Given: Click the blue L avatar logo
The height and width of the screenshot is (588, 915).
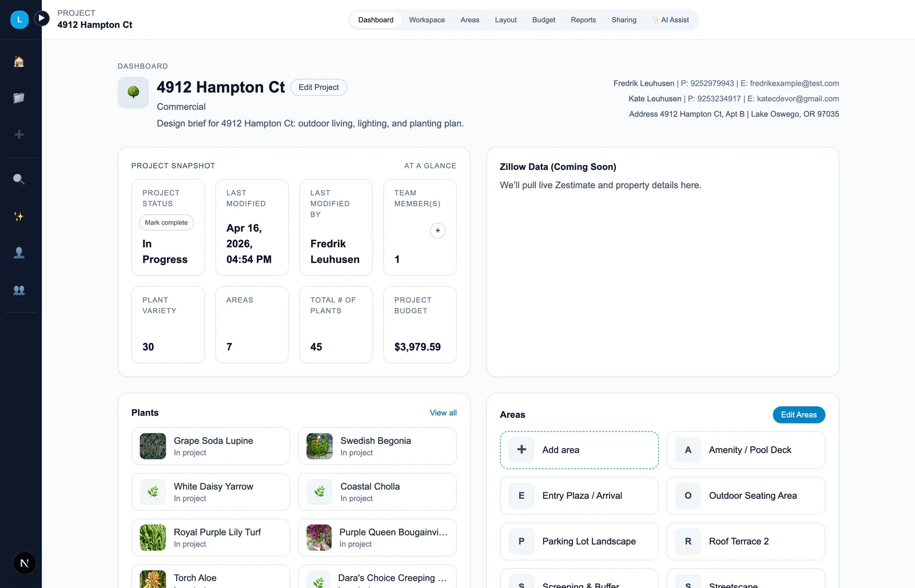Looking at the screenshot, I should (19, 19).
